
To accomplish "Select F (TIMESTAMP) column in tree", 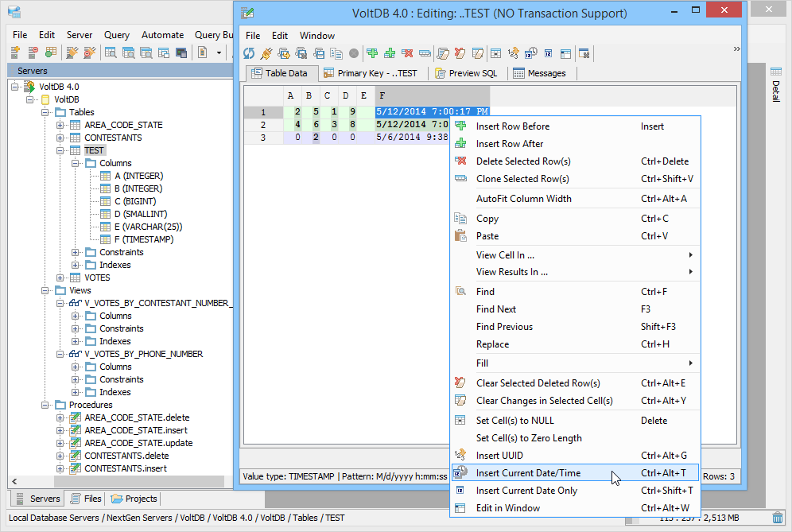I will click(x=144, y=239).
